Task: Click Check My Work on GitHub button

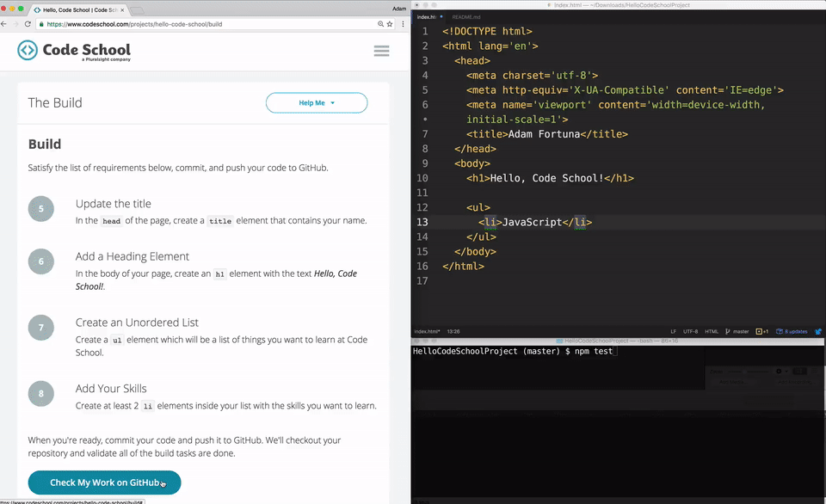Action: [104, 482]
